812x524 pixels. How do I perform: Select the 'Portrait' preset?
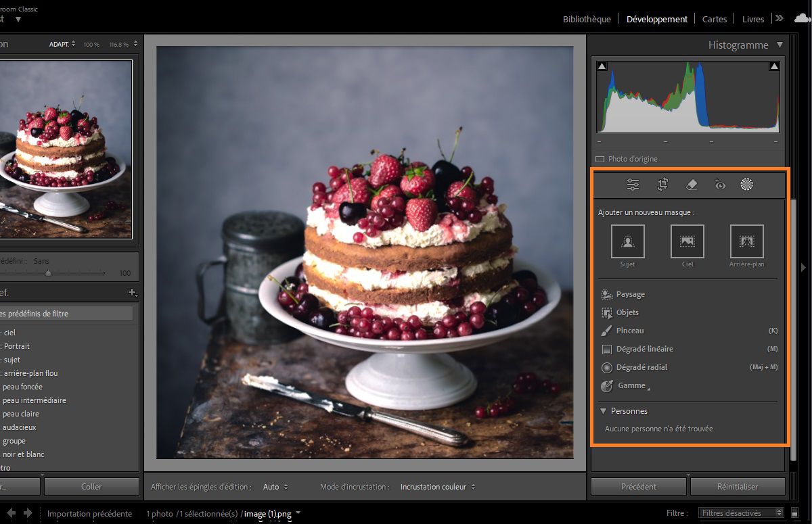tap(16, 346)
